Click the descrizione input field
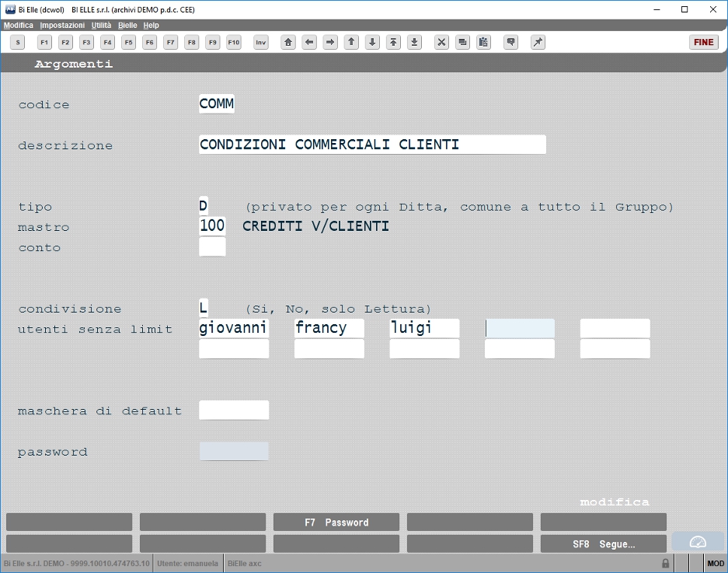 [x=372, y=145]
